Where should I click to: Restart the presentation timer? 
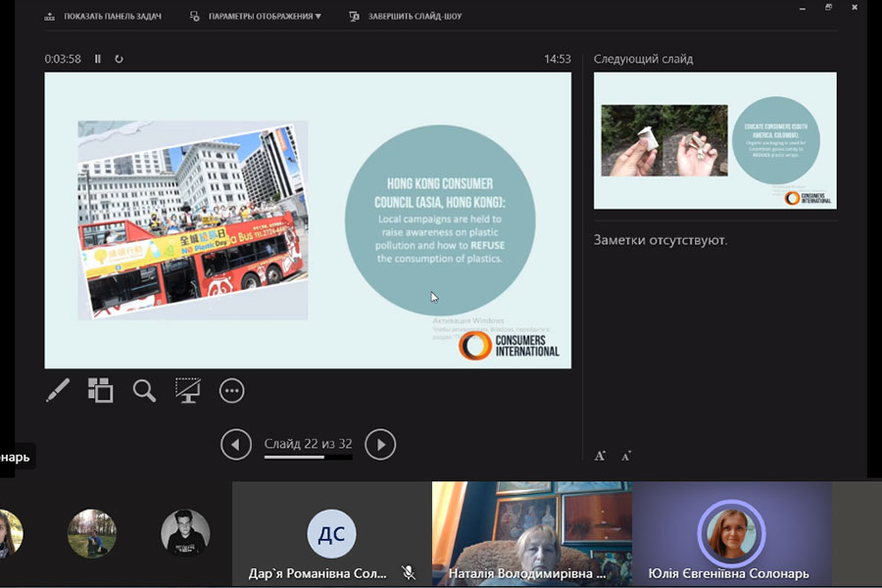(x=120, y=59)
